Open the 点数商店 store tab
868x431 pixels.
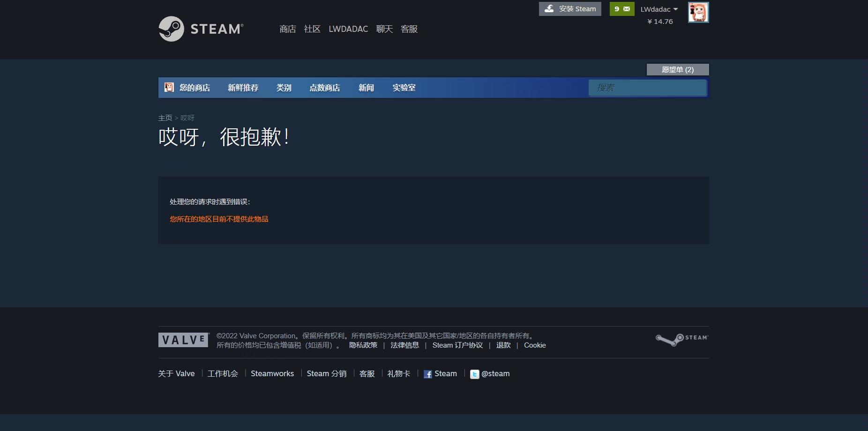pos(325,88)
